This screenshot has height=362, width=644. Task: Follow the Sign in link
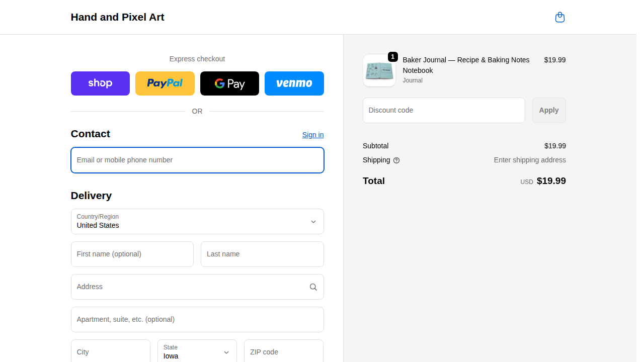pyautogui.click(x=313, y=135)
